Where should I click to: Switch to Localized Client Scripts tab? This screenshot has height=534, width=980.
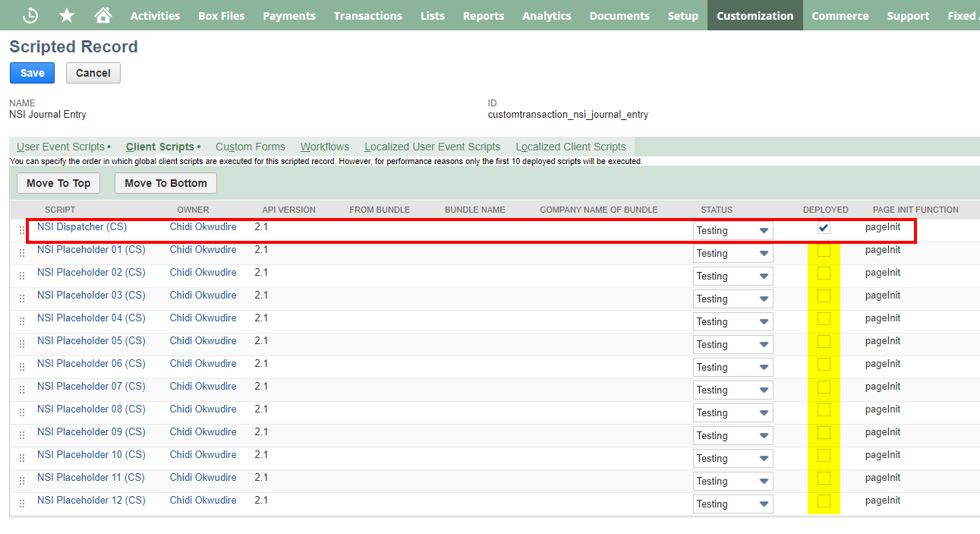(571, 147)
